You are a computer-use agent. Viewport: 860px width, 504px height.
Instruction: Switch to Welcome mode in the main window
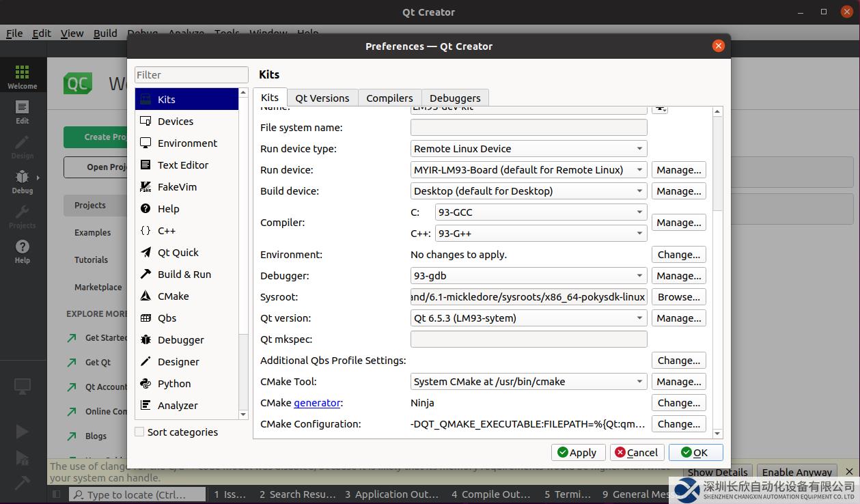[x=23, y=76]
